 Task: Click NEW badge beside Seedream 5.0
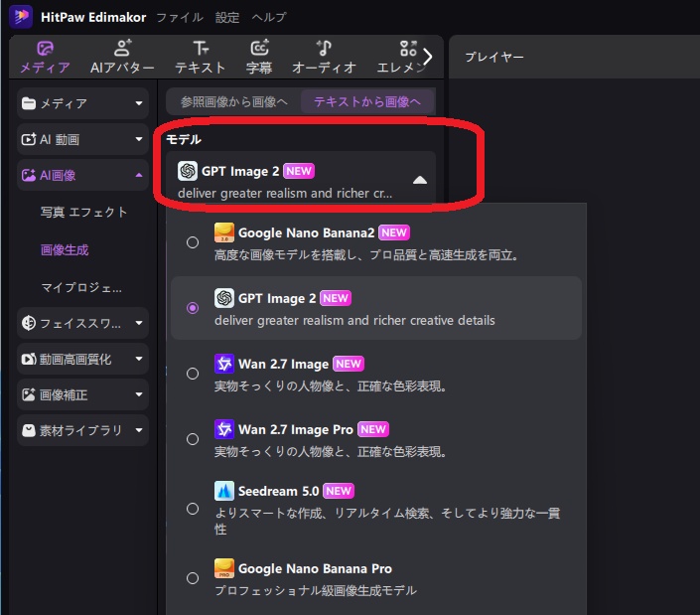pos(339,491)
